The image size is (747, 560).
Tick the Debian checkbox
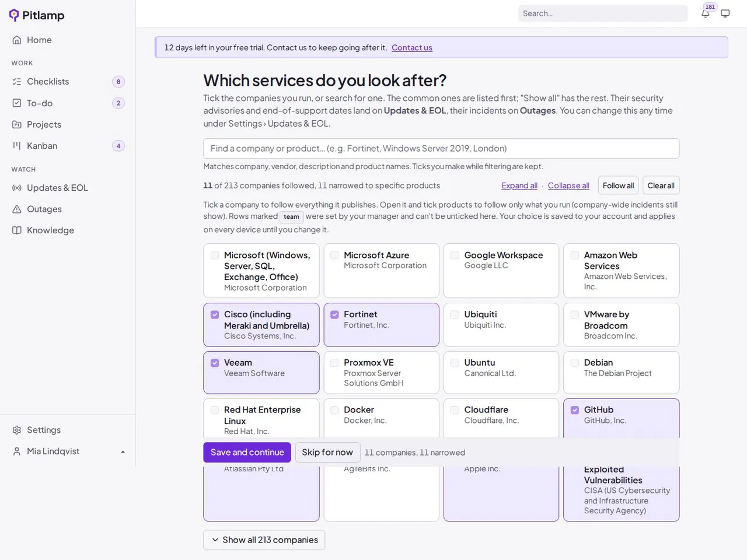(x=575, y=363)
